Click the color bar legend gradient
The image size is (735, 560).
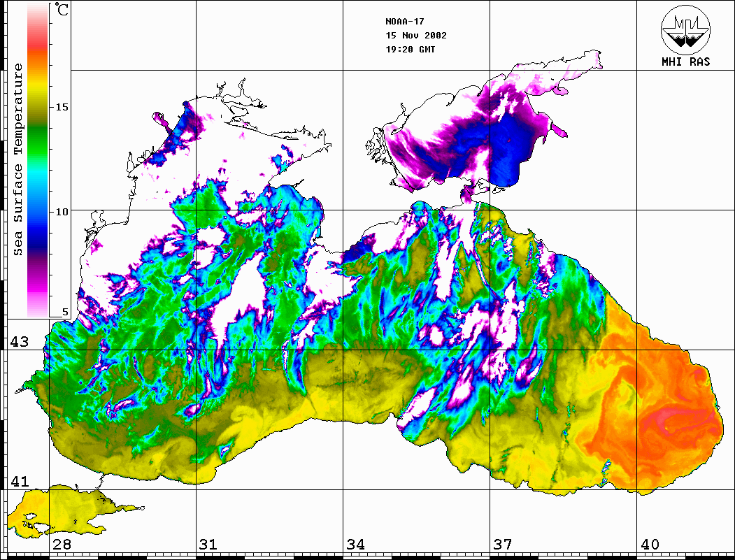tap(38, 160)
